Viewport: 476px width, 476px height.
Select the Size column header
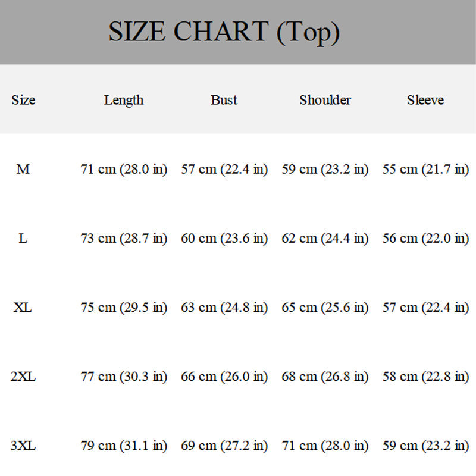click(x=23, y=100)
